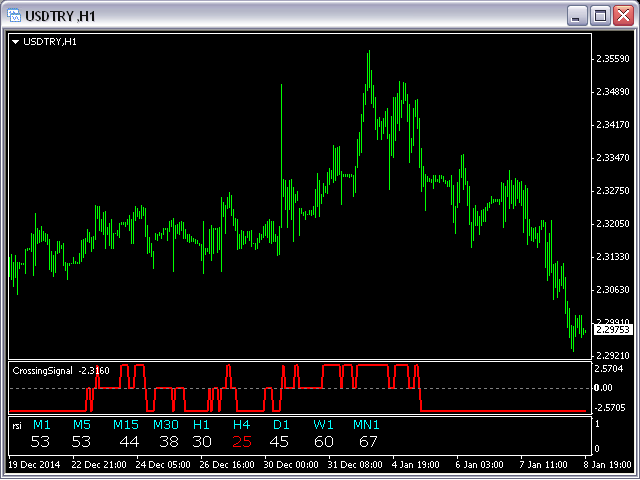Screen dimensions: 640x480
Task: Pick the H4 timeframe label in rsi panel
Action: [x=241, y=425]
